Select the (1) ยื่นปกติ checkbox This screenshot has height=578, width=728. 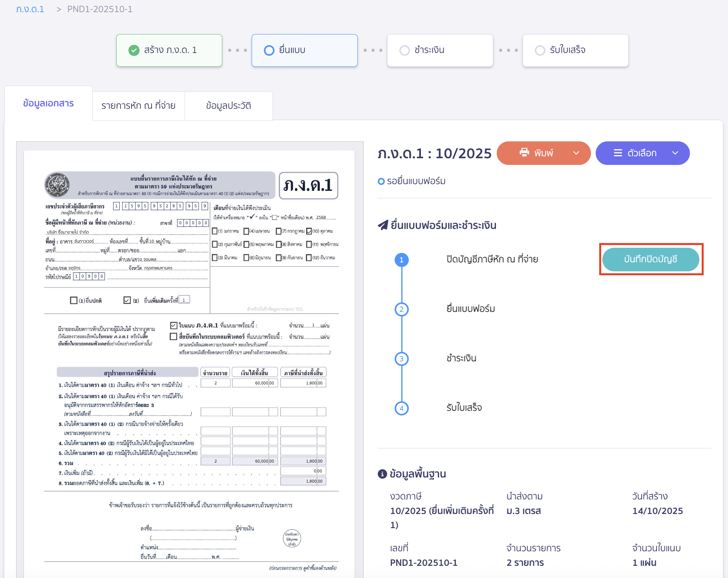74,300
